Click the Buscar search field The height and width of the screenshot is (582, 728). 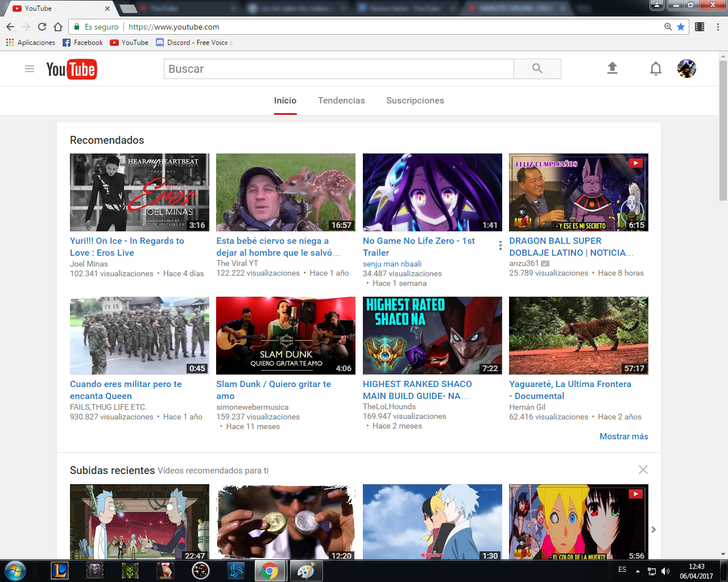click(339, 69)
